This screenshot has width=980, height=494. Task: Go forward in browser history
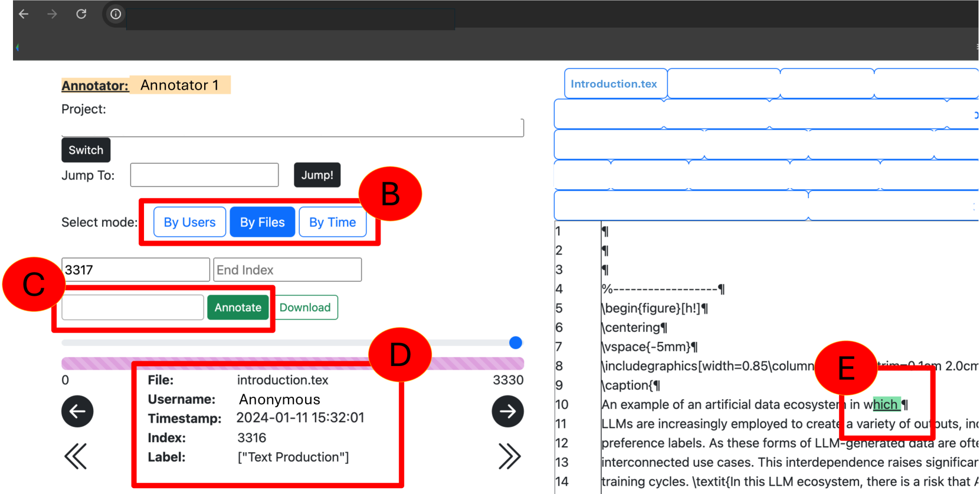(x=52, y=14)
